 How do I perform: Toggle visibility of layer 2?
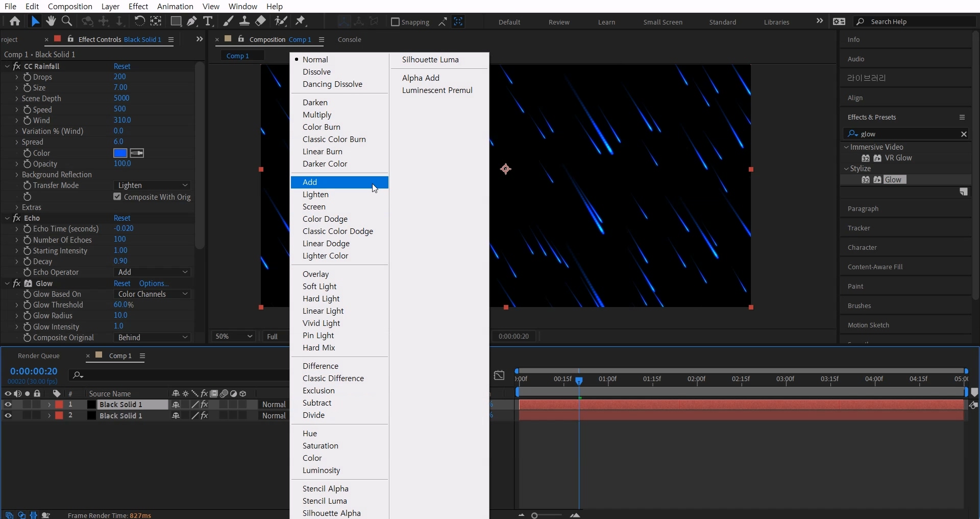(8, 416)
